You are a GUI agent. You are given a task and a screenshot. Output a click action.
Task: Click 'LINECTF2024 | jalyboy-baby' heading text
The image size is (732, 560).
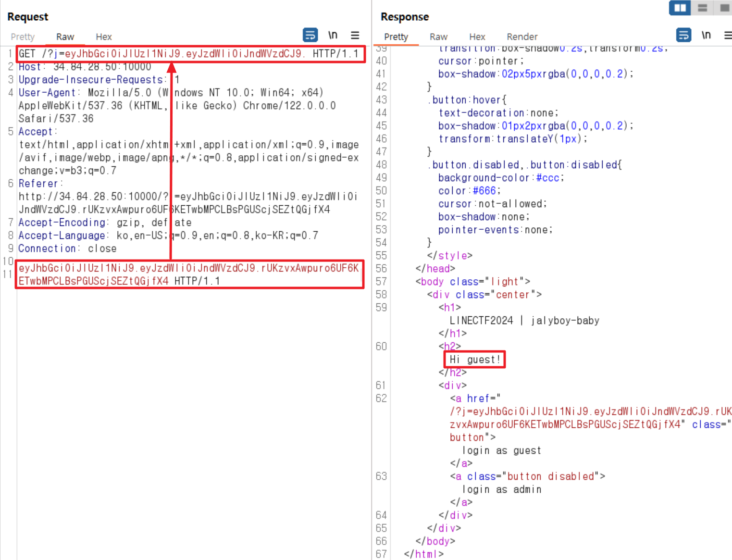pyautogui.click(x=524, y=321)
